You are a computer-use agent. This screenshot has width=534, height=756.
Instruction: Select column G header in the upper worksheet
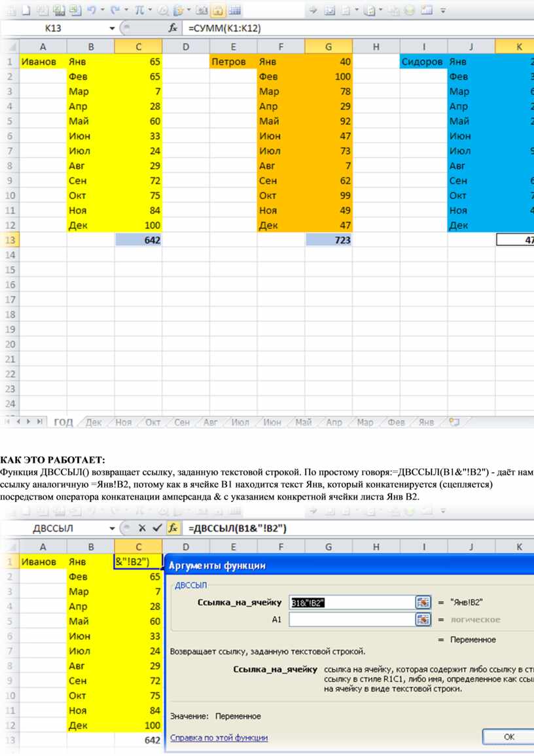(329, 46)
